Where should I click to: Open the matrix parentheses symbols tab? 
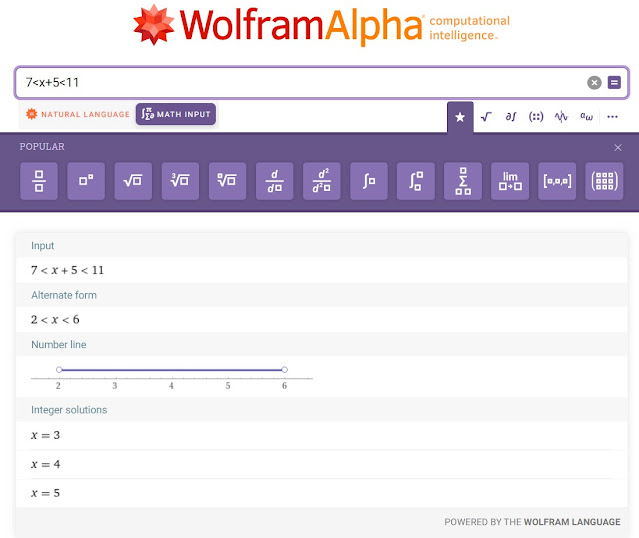click(x=536, y=117)
